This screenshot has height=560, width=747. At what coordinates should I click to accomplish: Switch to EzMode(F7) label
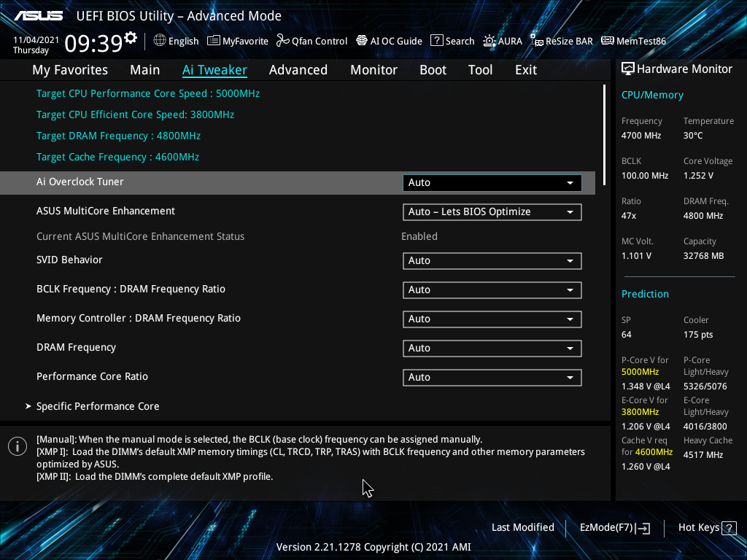pos(606,528)
